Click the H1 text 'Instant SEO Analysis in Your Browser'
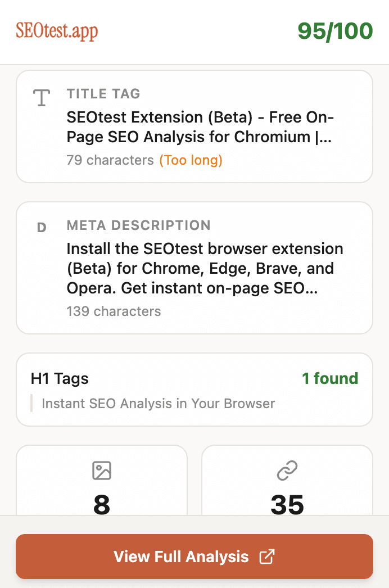The width and height of the screenshot is (389, 588). click(158, 404)
